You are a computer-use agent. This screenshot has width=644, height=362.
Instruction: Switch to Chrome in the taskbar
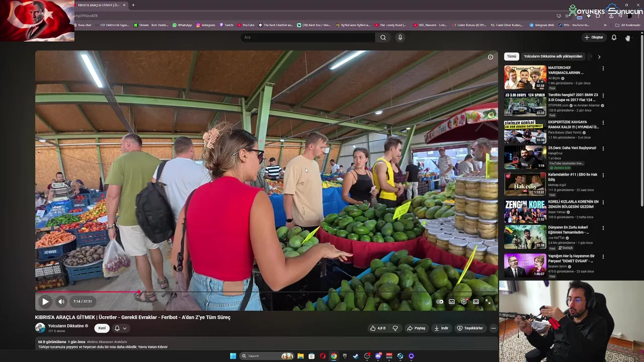pos(334,356)
